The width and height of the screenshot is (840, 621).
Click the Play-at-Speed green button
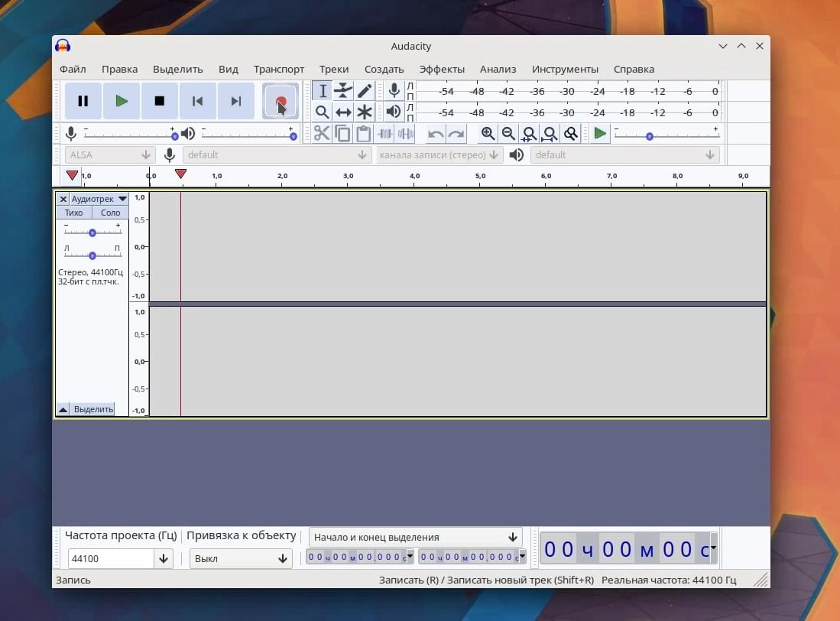pos(600,133)
